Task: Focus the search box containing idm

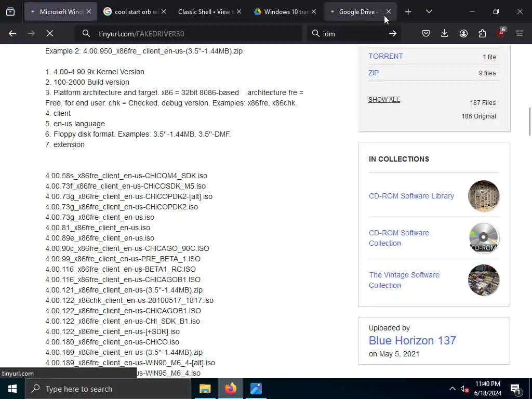Action: [x=353, y=34]
